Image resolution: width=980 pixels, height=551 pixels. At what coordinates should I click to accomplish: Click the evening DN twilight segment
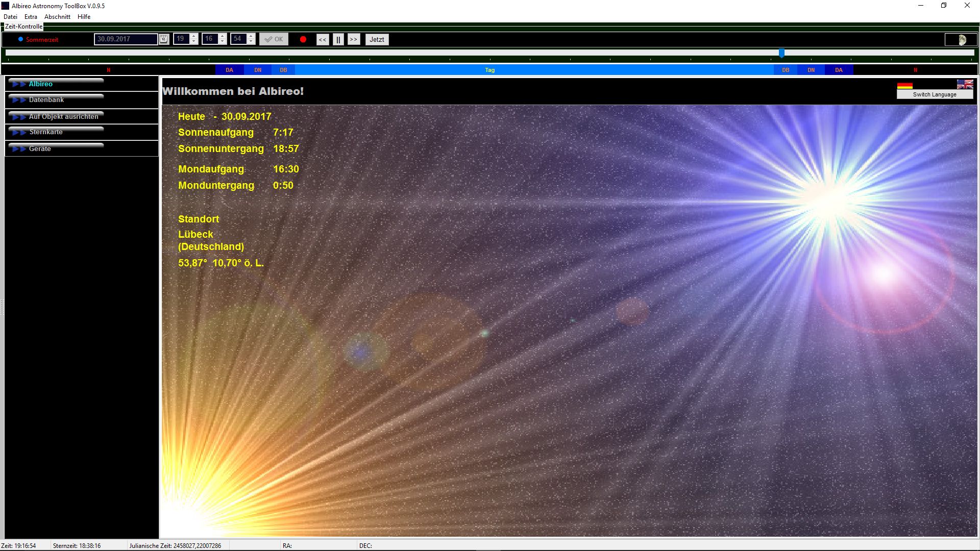(x=811, y=70)
